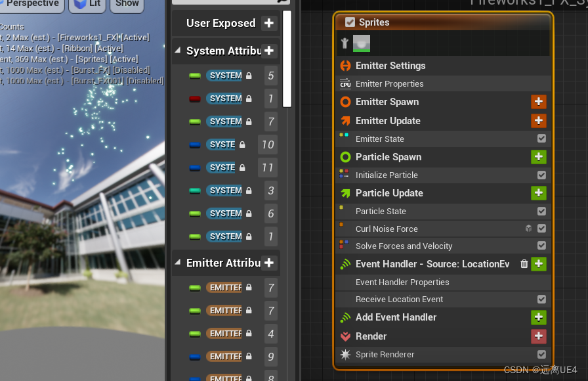Open Emitter Properties

click(x=444, y=83)
